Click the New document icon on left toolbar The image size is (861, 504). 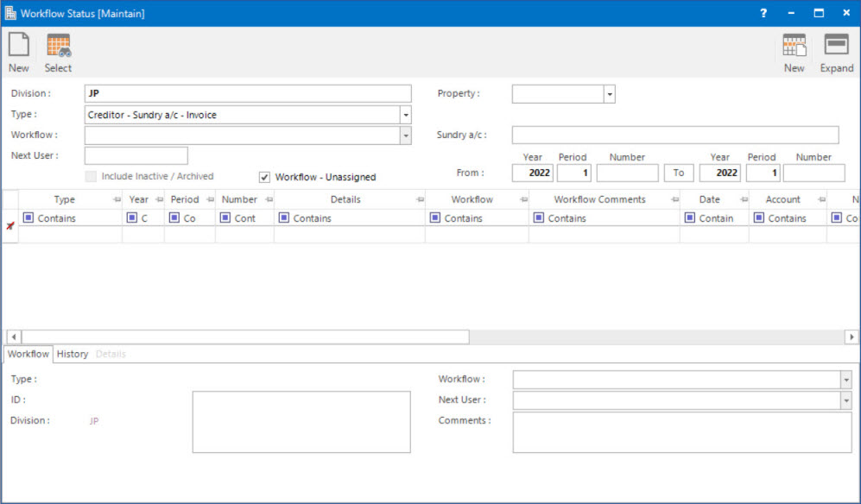[18, 46]
